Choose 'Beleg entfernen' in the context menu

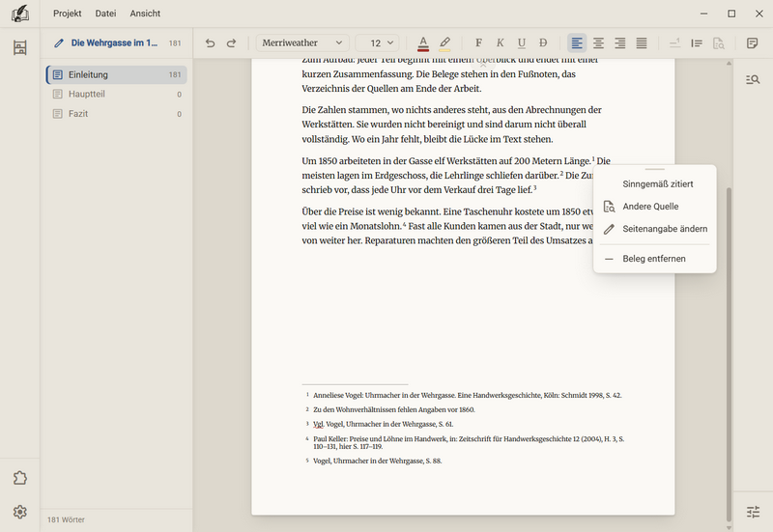pyautogui.click(x=655, y=259)
